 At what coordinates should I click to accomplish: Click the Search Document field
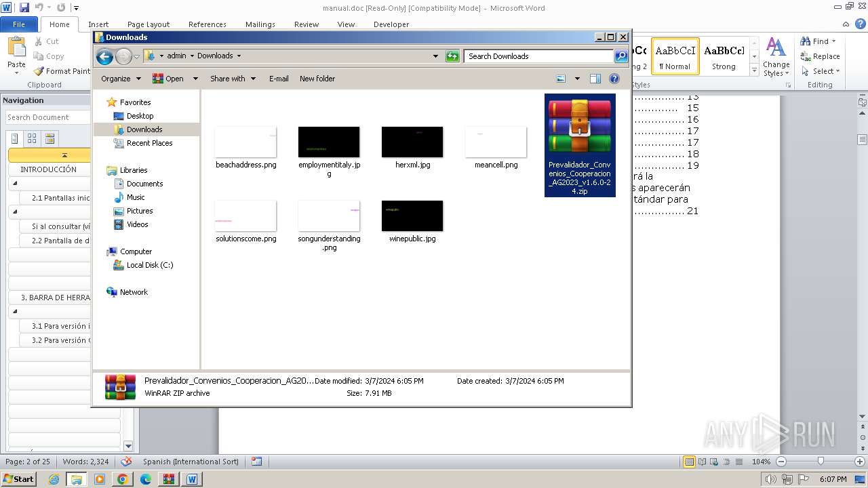click(x=47, y=117)
